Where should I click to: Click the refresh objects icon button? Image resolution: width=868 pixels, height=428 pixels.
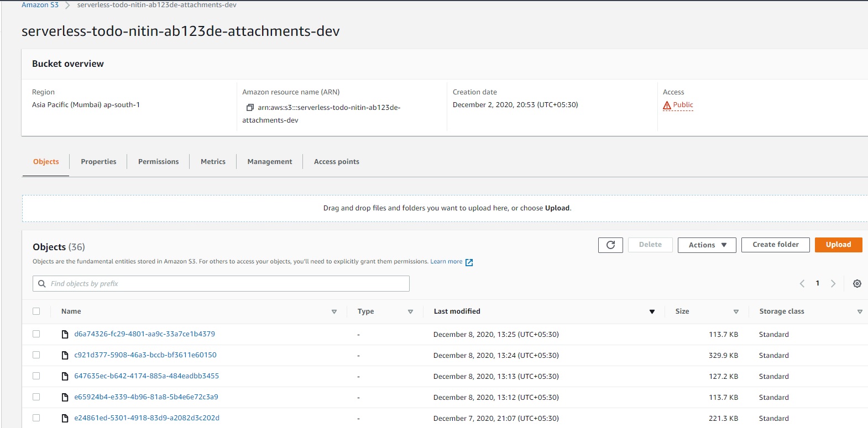coord(610,245)
